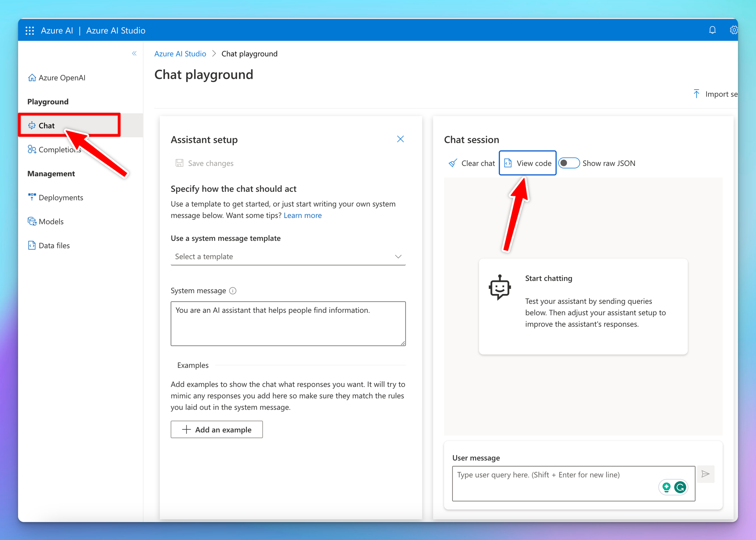Screen dimensions: 756x540
Task: Click the Completions icon in the sidebar
Action: click(32, 149)
